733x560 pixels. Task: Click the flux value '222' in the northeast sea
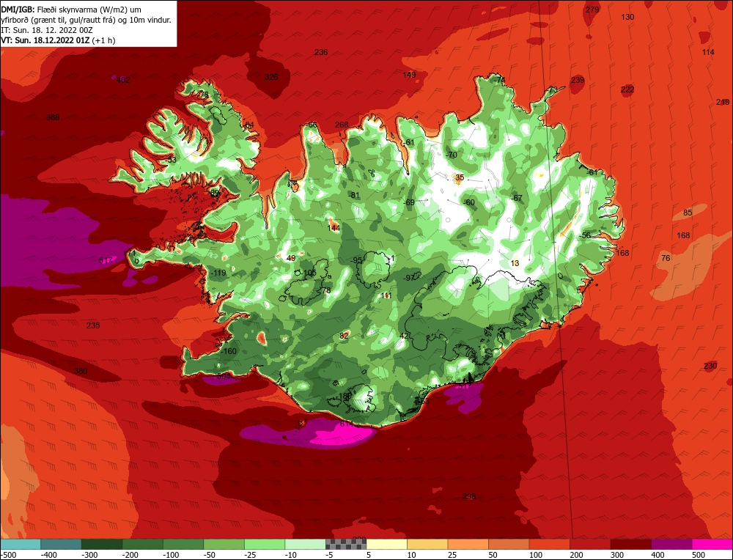coord(628,89)
